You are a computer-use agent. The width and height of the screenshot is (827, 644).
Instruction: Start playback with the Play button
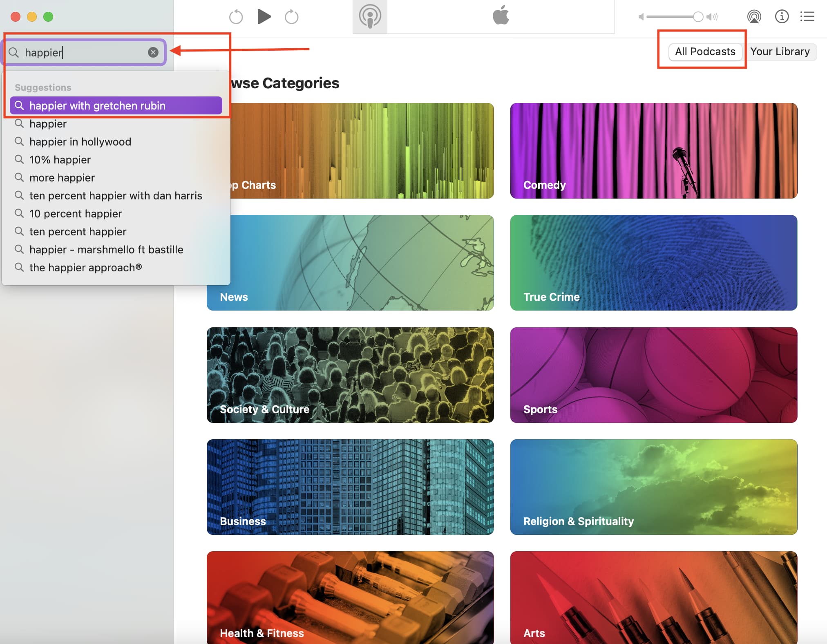(x=264, y=17)
